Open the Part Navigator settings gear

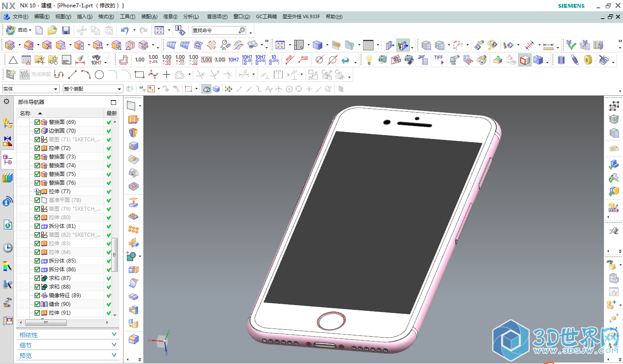6,101
